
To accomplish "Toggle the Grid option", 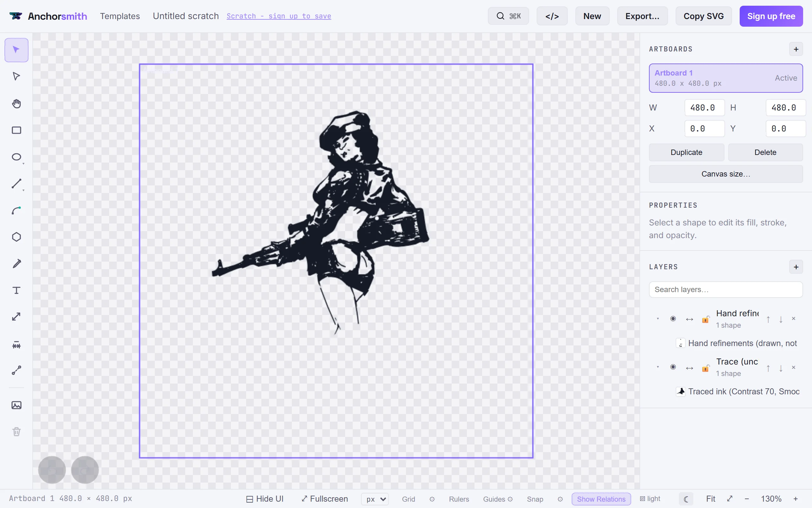I will 408,499.
